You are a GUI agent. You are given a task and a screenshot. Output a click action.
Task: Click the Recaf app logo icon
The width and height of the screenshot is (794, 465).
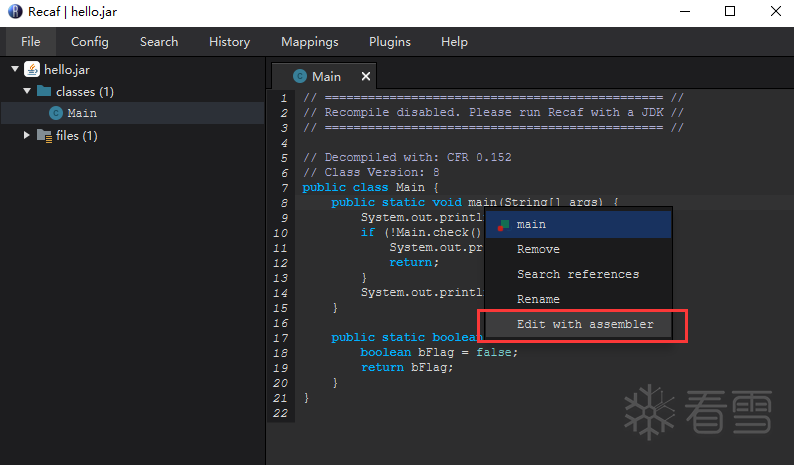point(14,11)
